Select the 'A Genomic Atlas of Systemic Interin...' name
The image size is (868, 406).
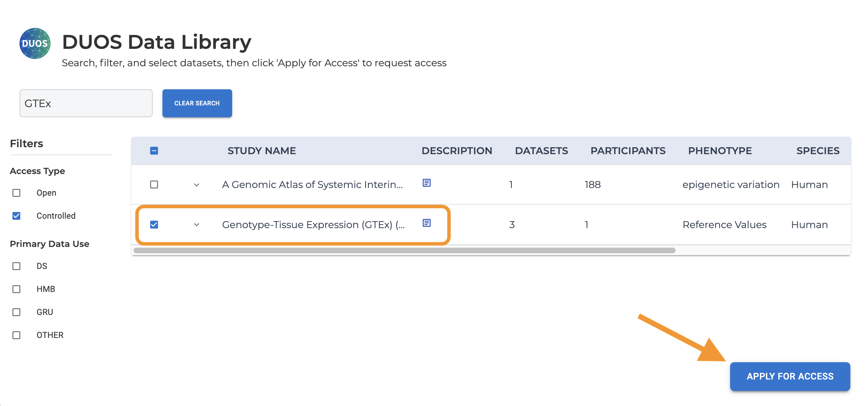tap(312, 185)
